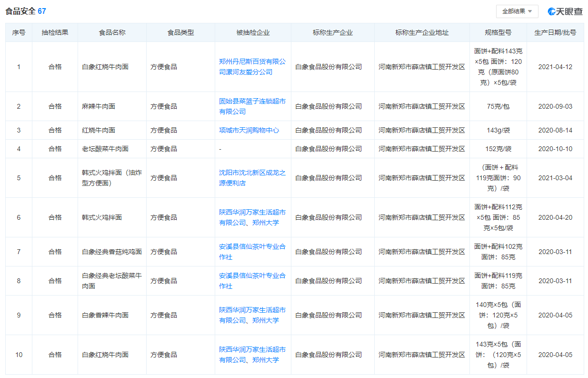The height and width of the screenshot is (378, 588).
Task: Open 陕西华润万家生活超市 link in row 6
Action: (253, 217)
